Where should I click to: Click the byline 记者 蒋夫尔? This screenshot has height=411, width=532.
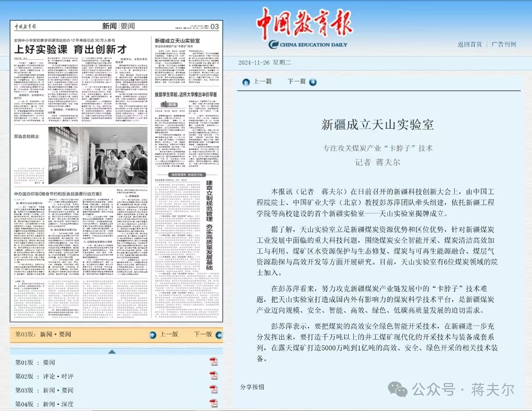coord(377,162)
